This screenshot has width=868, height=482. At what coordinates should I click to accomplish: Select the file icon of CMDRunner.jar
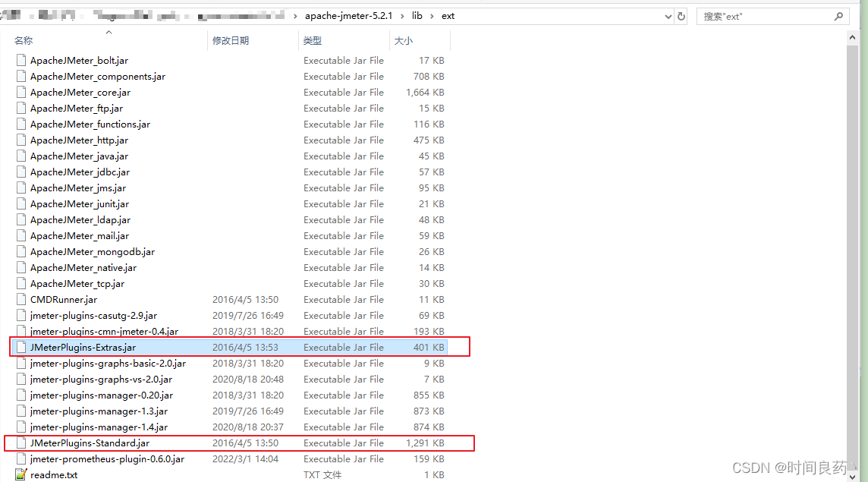coord(21,300)
